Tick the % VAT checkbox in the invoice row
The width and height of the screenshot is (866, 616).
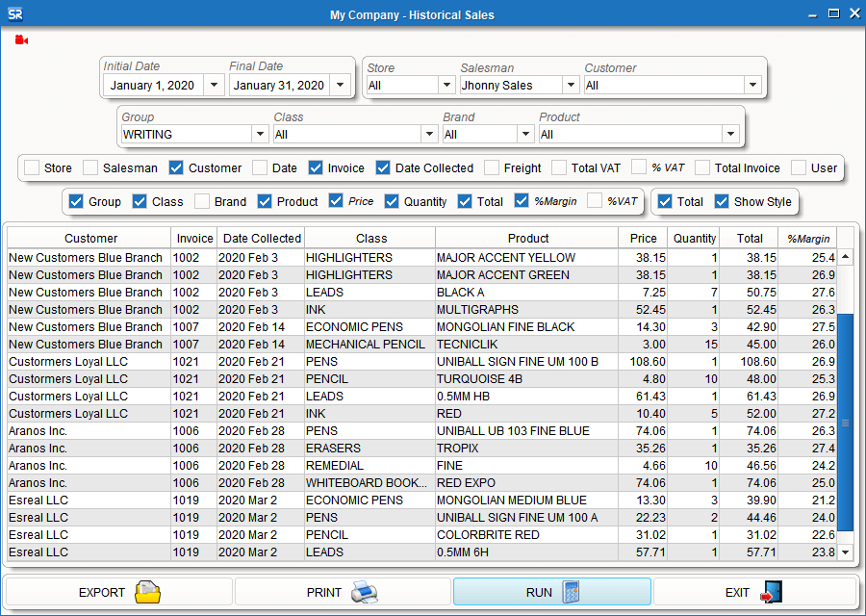pyautogui.click(x=639, y=167)
